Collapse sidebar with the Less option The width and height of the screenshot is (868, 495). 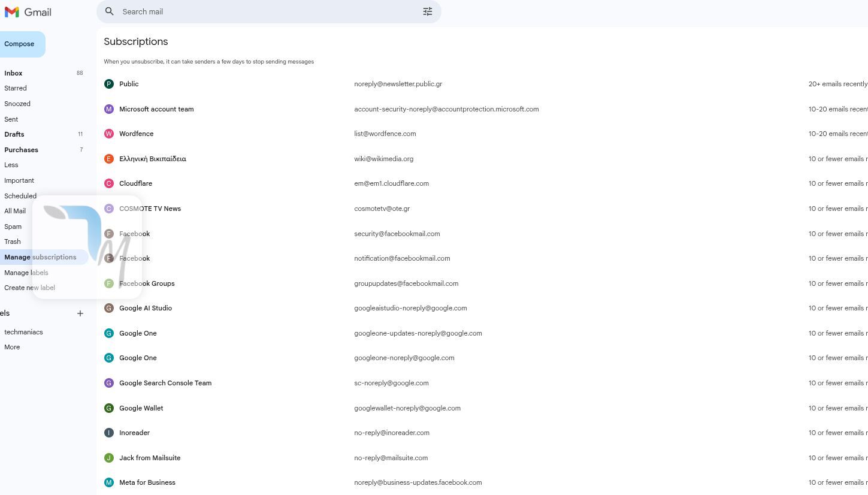pyautogui.click(x=11, y=165)
